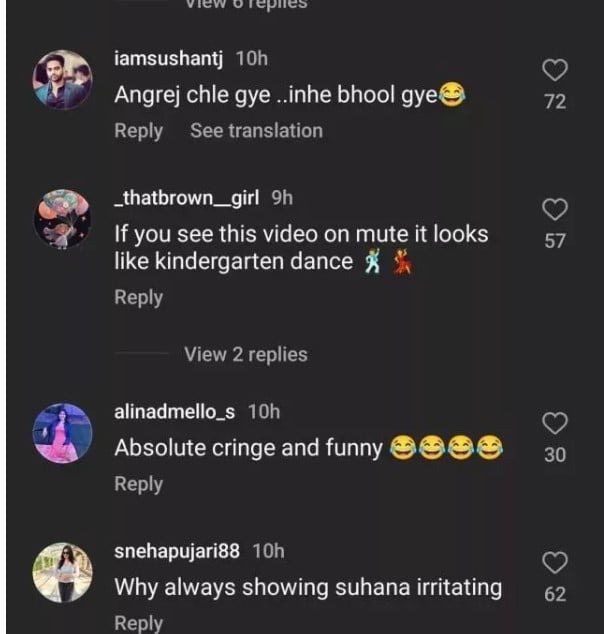Reply to the kindergarten dance comment
The image size is (604, 634).
138,297
